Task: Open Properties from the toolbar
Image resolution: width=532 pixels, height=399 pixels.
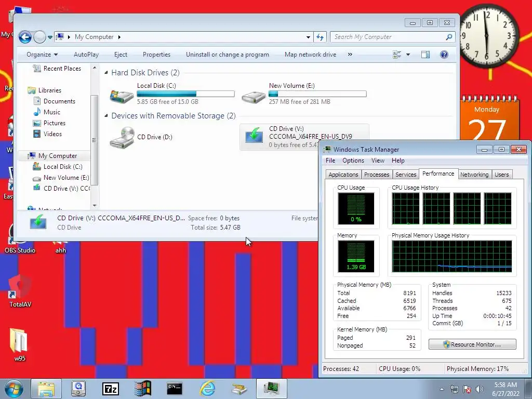Action: [156, 55]
